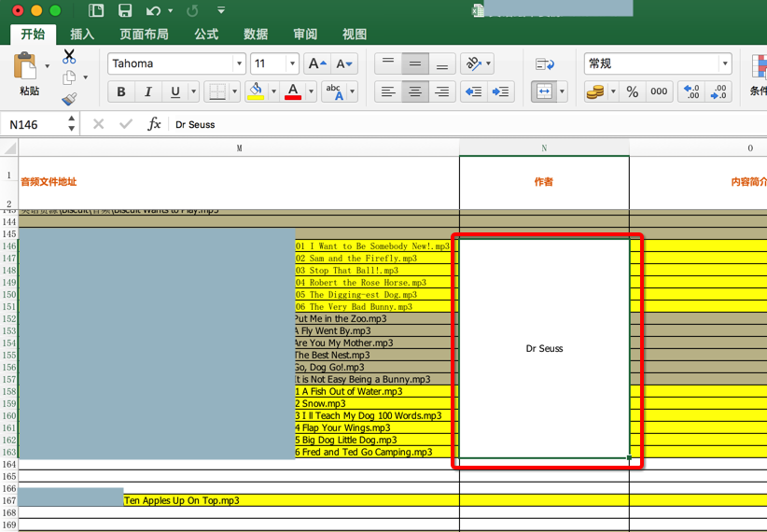
Task: Open merge cells dropdown arrow
Action: click(x=562, y=91)
